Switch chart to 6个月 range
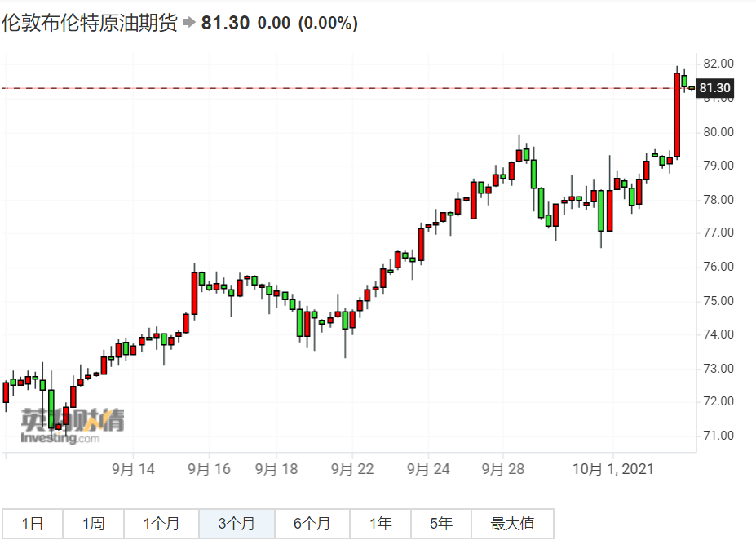756x549 pixels. pos(312,524)
